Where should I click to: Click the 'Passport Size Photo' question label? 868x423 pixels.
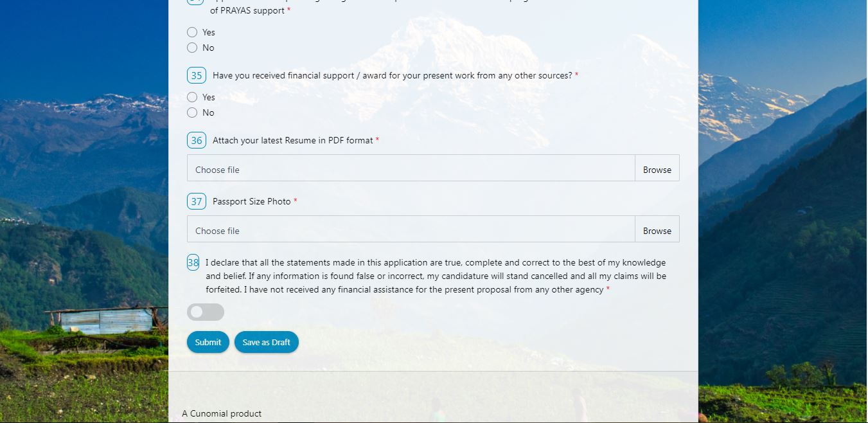(252, 201)
